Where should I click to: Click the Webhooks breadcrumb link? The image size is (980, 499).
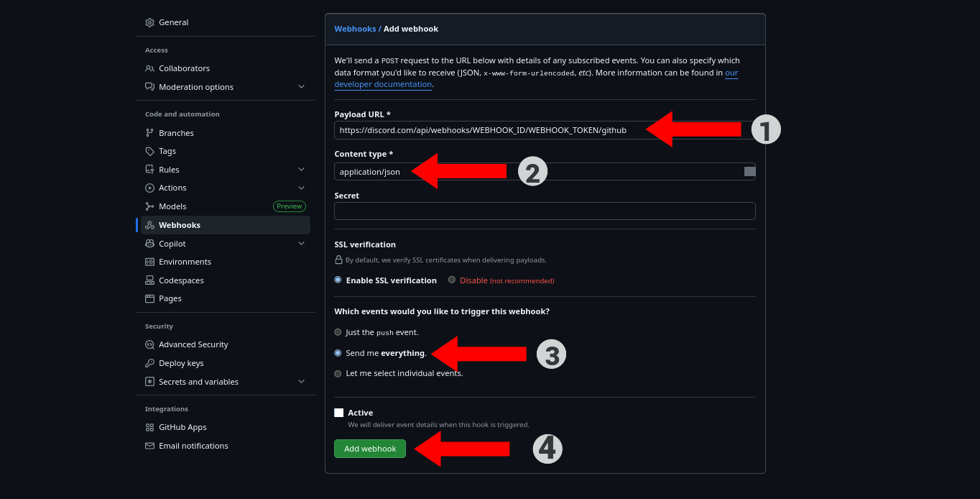coord(355,29)
